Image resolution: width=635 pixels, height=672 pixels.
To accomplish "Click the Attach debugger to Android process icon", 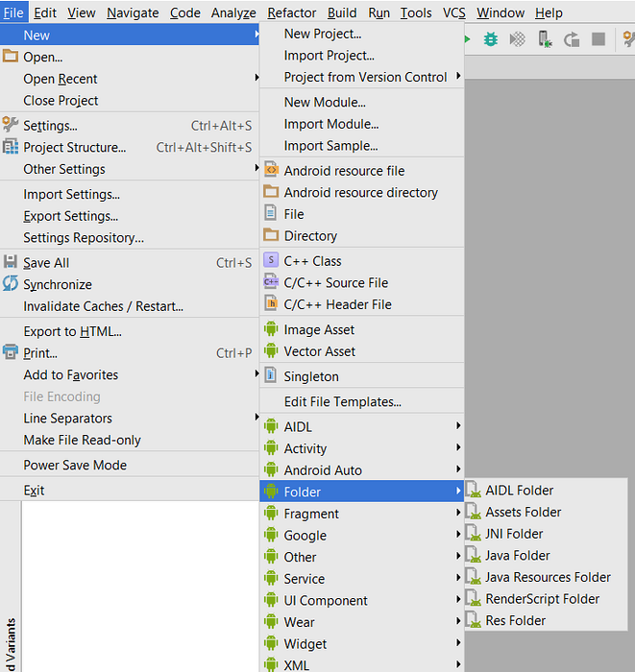I will pyautogui.click(x=545, y=39).
